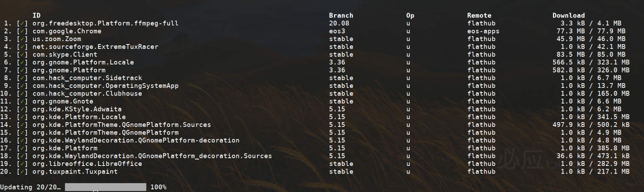Select com.hack_computer.Clubhouse
This screenshot has width=644, height=192.
[x=87, y=93]
